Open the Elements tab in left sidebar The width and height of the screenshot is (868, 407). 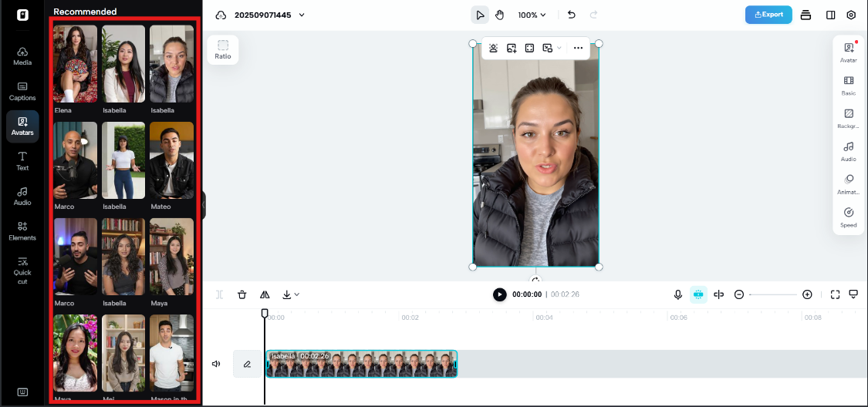(22, 230)
